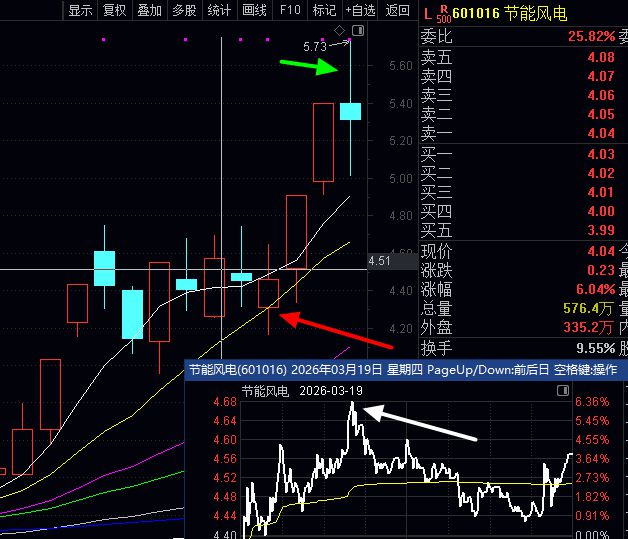The width and height of the screenshot is (628, 539).
Task: Select the 买一 price 4.03
Action: click(x=601, y=154)
